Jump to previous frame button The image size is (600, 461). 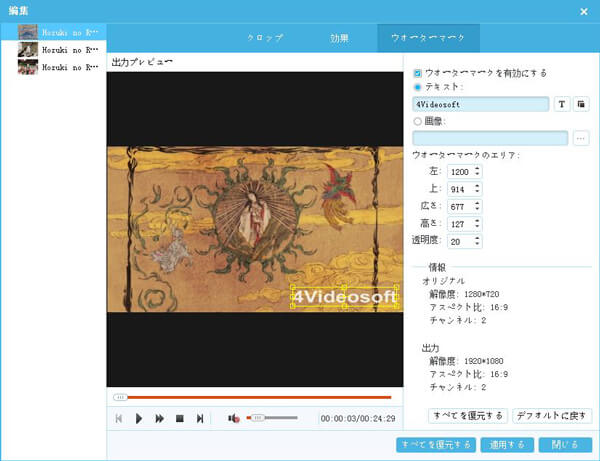pos(119,418)
